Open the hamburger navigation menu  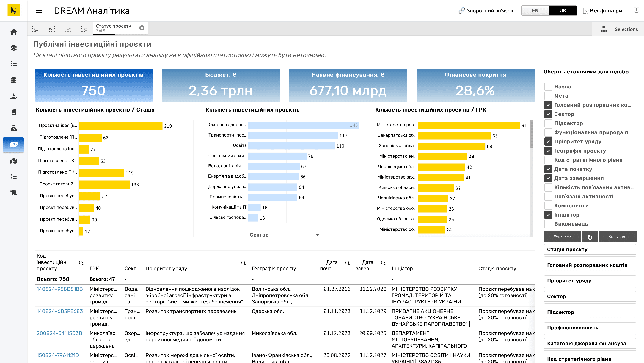pyautogui.click(x=39, y=11)
